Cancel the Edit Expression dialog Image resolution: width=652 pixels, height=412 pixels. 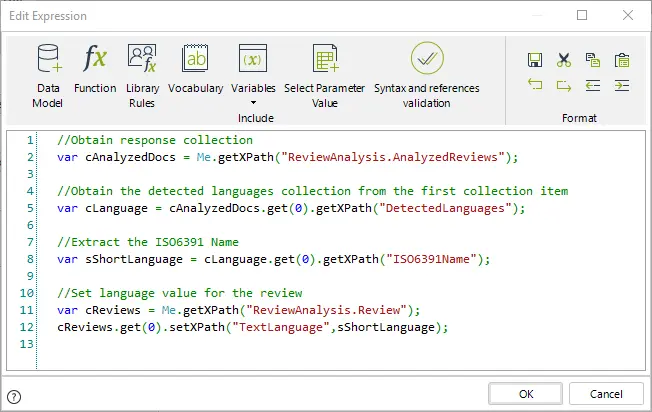(606, 394)
